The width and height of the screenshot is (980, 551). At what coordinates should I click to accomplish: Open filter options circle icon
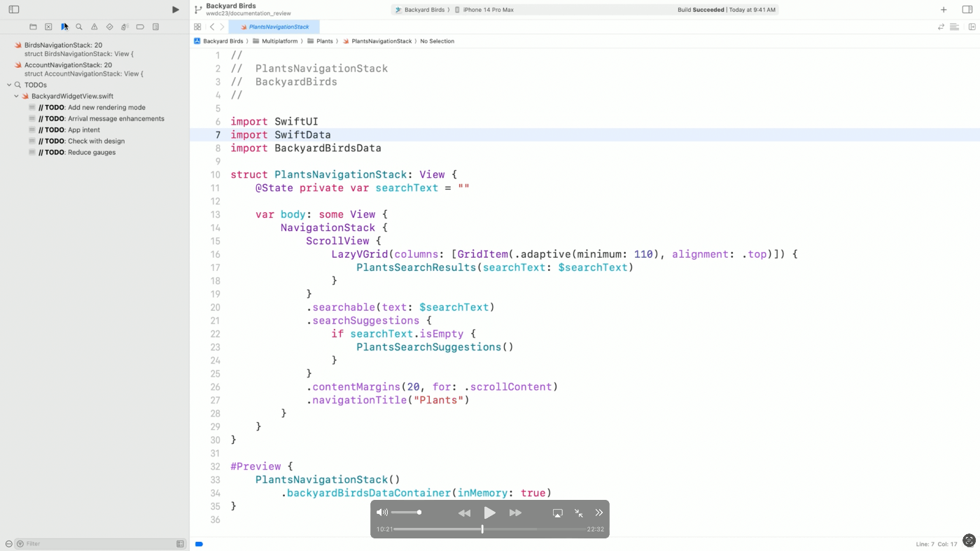click(x=8, y=544)
